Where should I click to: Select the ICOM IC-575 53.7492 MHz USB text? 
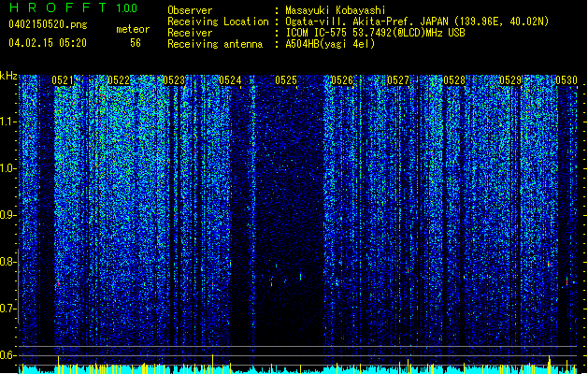[x=375, y=33]
